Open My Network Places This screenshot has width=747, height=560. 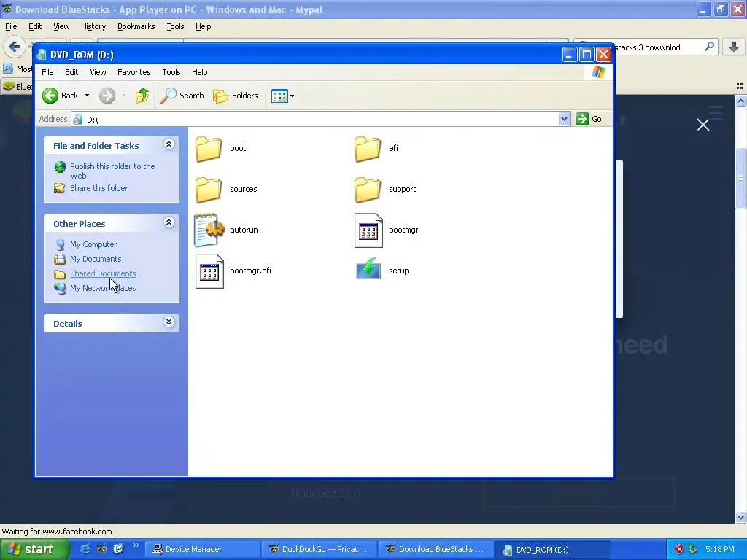pyautogui.click(x=103, y=288)
